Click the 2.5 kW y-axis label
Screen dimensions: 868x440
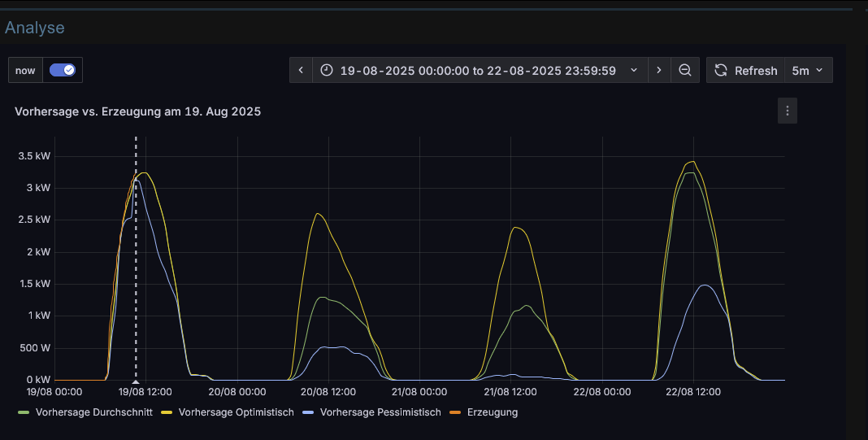(x=34, y=220)
